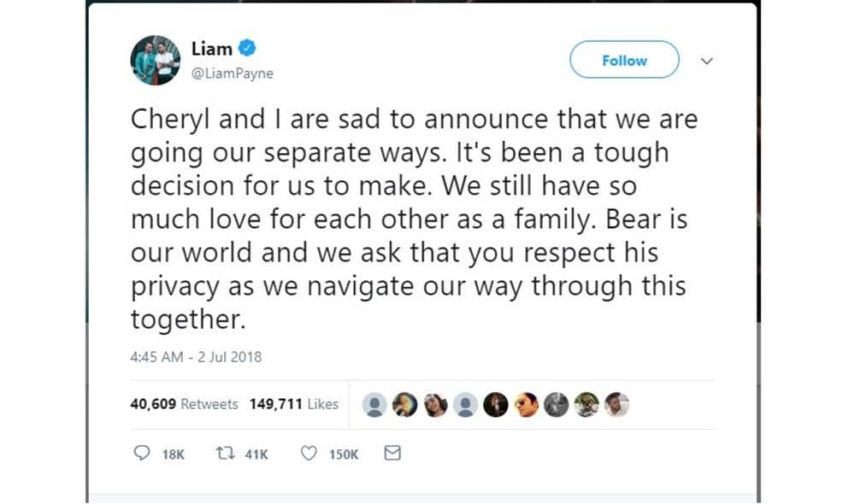Select the retweet icon below the tweet
This screenshot has height=504, width=855.
[225, 453]
